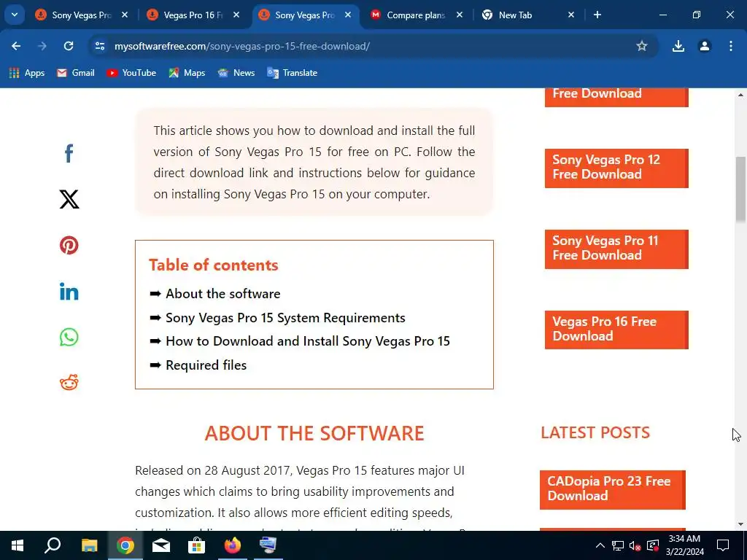Jump to How to Download and Install section
Viewport: 747px width, 560px height.
308,341
